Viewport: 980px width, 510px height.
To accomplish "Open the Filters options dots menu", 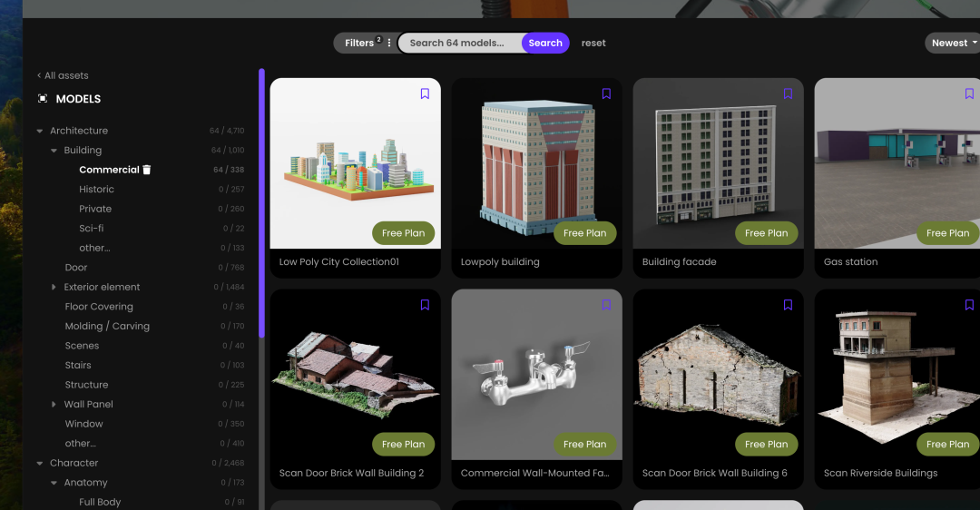I will [x=389, y=43].
